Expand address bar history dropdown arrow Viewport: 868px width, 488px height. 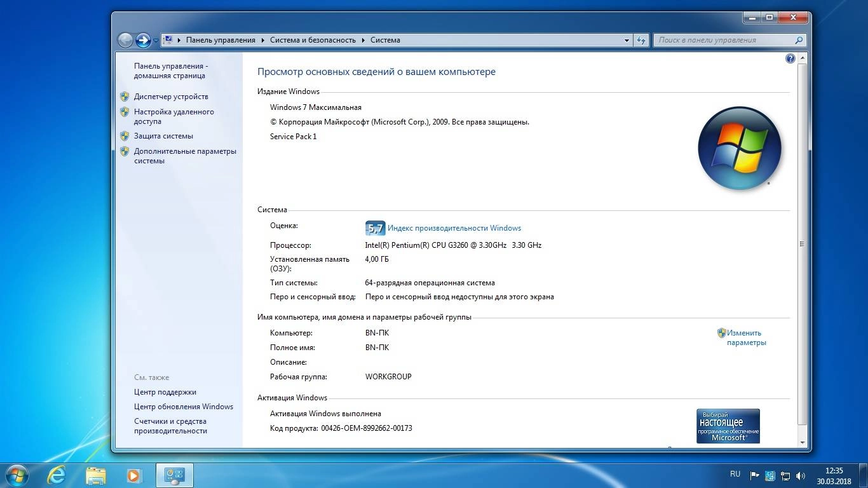pos(627,40)
